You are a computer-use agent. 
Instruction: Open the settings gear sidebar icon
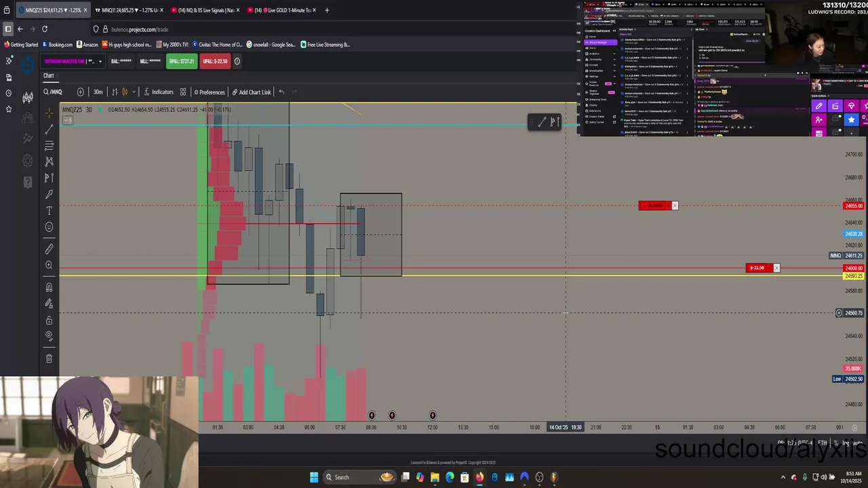click(x=28, y=161)
